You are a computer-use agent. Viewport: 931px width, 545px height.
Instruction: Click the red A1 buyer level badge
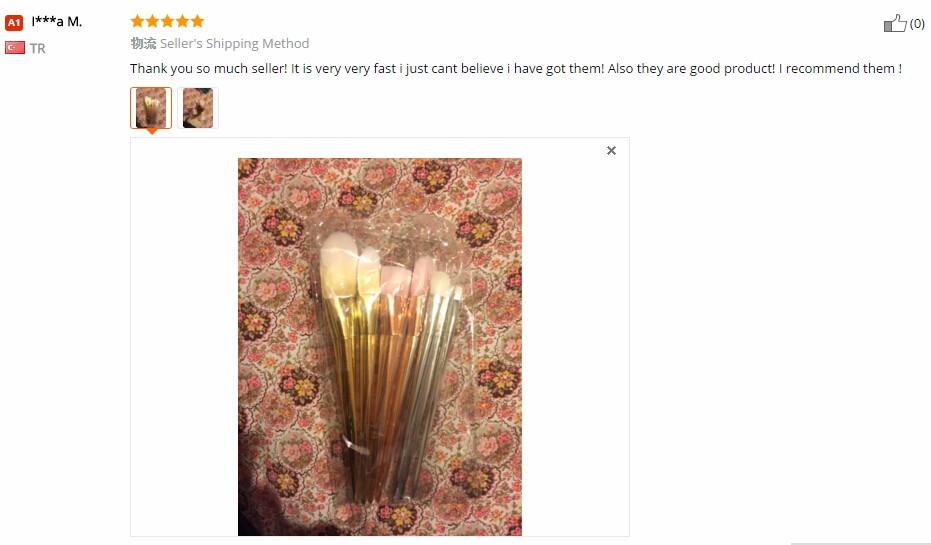point(14,22)
